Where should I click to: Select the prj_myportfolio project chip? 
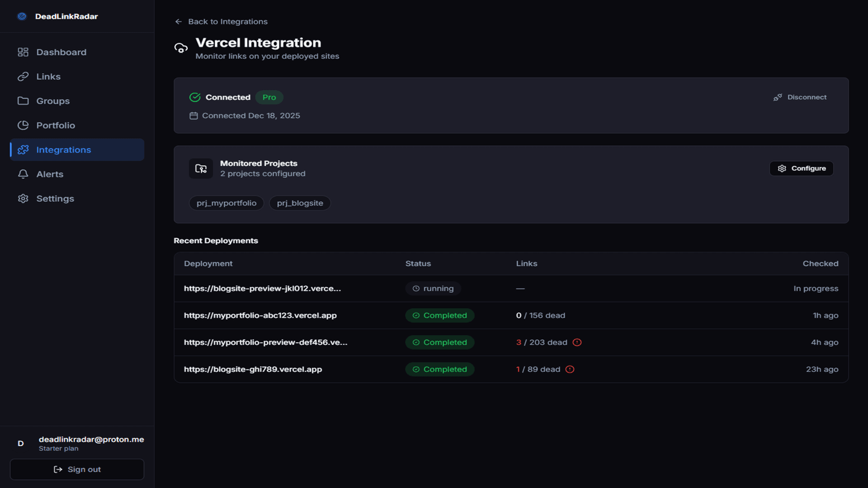coord(226,203)
